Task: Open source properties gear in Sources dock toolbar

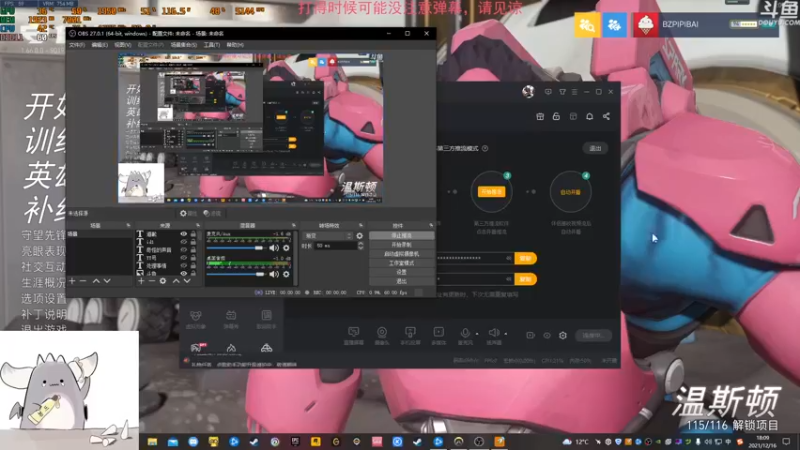Action: 163,281
